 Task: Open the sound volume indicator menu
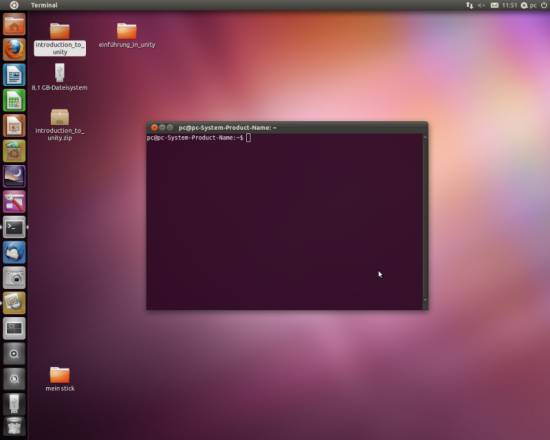pyautogui.click(x=481, y=5)
